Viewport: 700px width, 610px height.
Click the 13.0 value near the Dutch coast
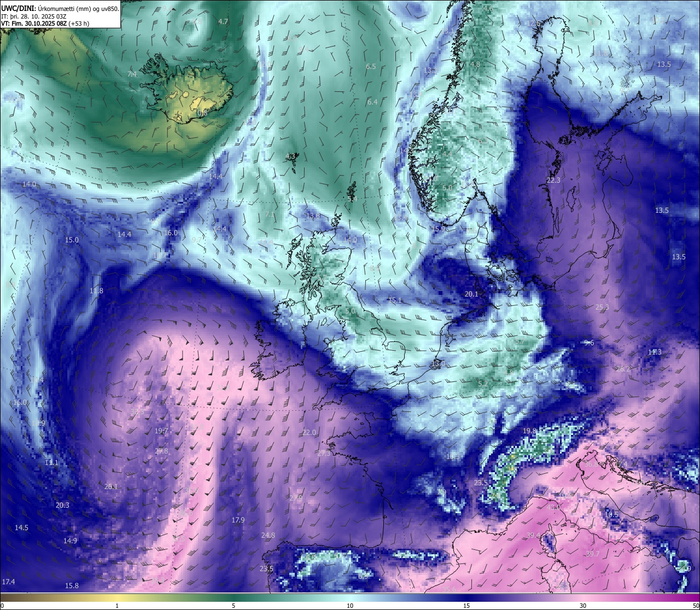[438, 364]
